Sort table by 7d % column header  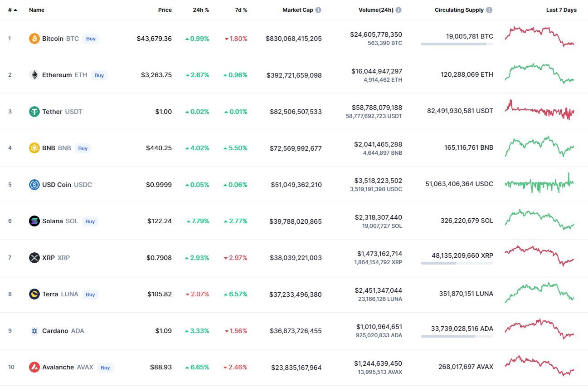tap(241, 10)
